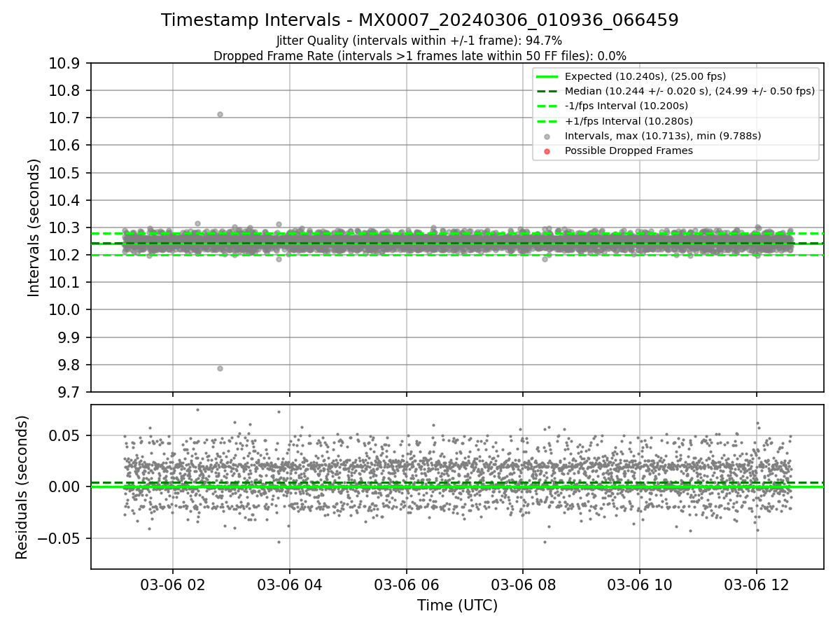Click the "10.8" y-axis tick label

(65, 91)
